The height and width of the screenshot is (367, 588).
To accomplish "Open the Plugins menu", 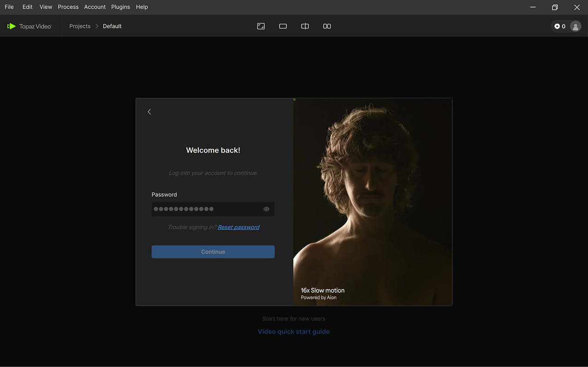I will point(120,7).
